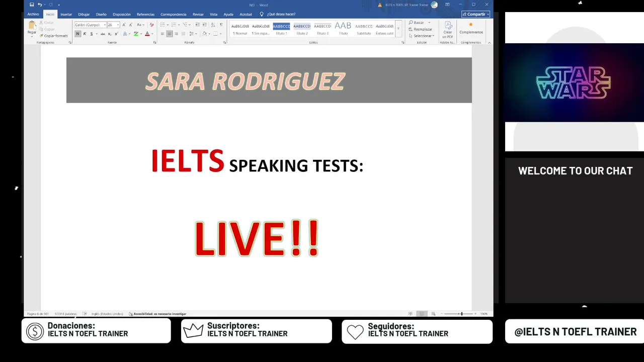Collapse the ribbon with the chevron
Screen dimensions: 644x362
pyautogui.click(x=490, y=43)
